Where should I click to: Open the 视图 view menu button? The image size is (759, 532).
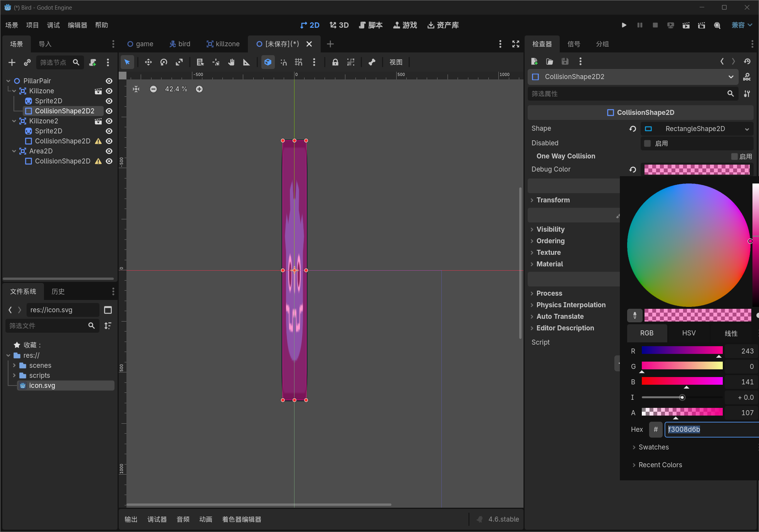396,62
